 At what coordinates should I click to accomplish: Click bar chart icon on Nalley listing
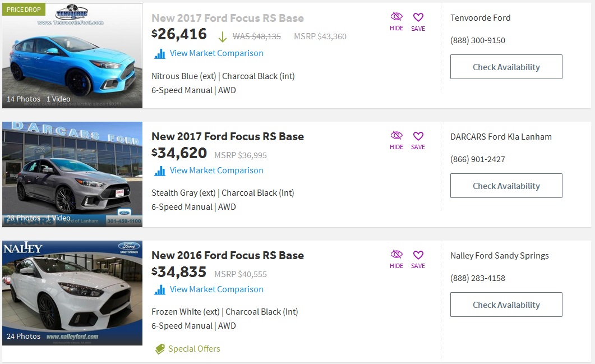pyautogui.click(x=160, y=290)
